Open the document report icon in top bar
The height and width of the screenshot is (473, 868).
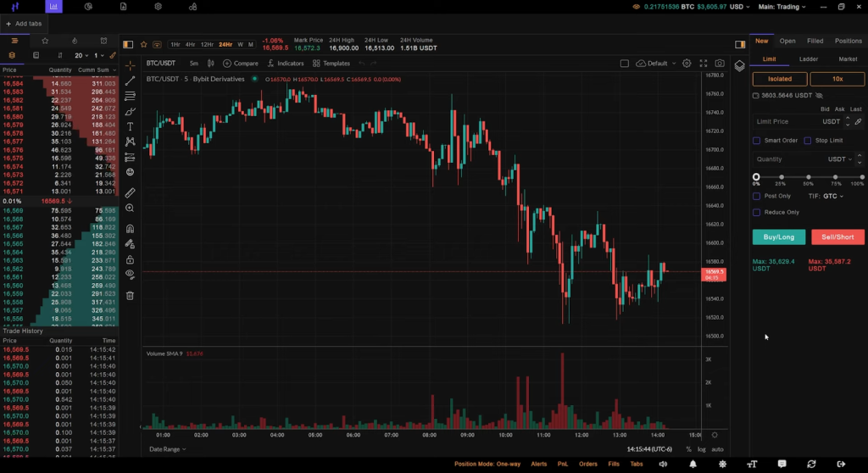click(124, 7)
